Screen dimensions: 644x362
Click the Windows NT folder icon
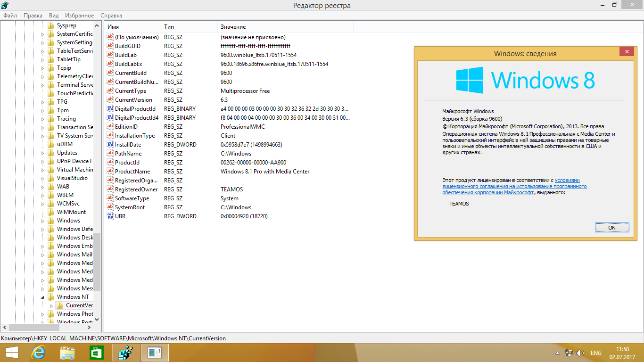point(51,297)
